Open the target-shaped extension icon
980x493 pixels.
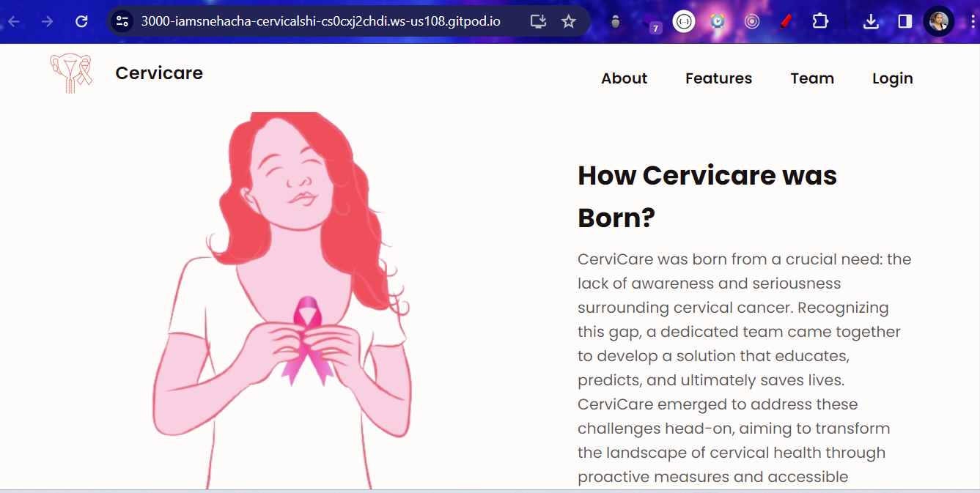pos(753,21)
